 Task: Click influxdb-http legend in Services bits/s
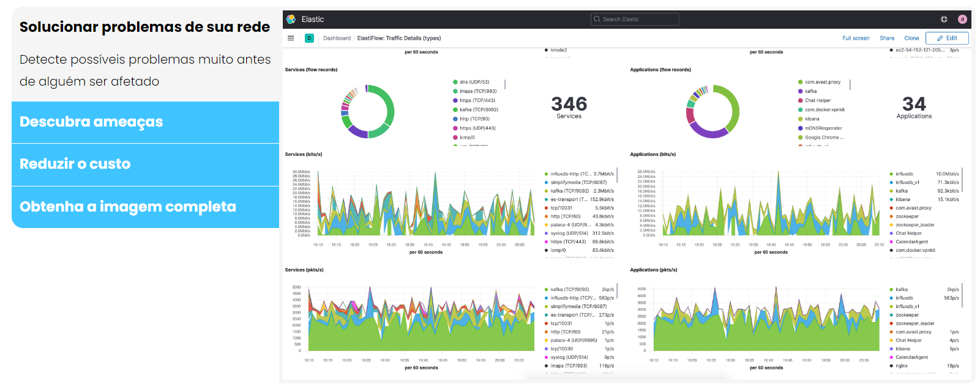tap(579, 174)
